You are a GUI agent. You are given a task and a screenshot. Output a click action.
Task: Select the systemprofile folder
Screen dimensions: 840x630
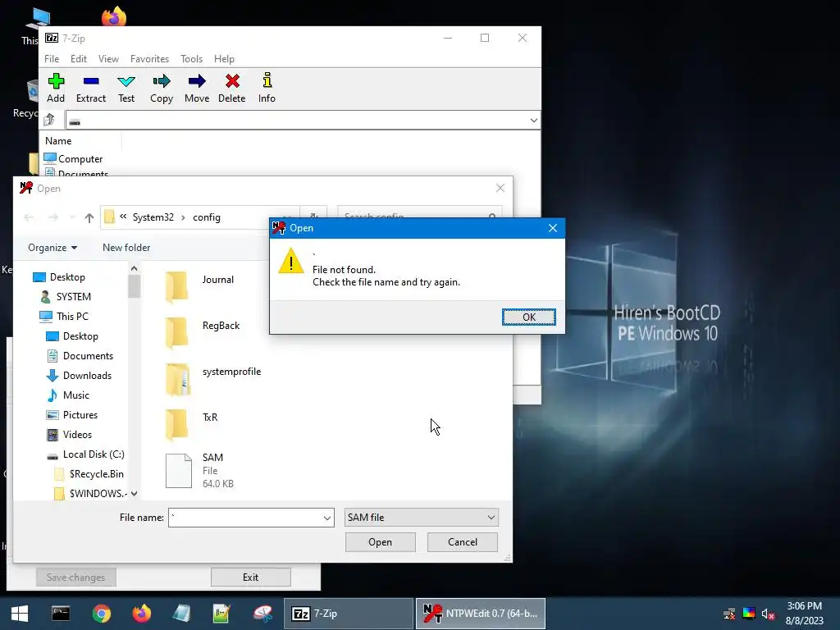click(x=213, y=378)
